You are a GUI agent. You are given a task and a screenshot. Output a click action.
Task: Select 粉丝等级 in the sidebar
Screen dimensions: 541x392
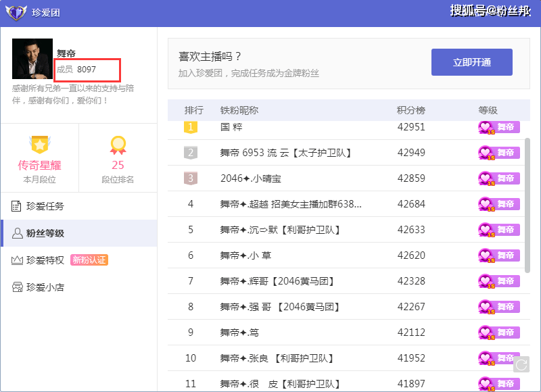coord(45,233)
